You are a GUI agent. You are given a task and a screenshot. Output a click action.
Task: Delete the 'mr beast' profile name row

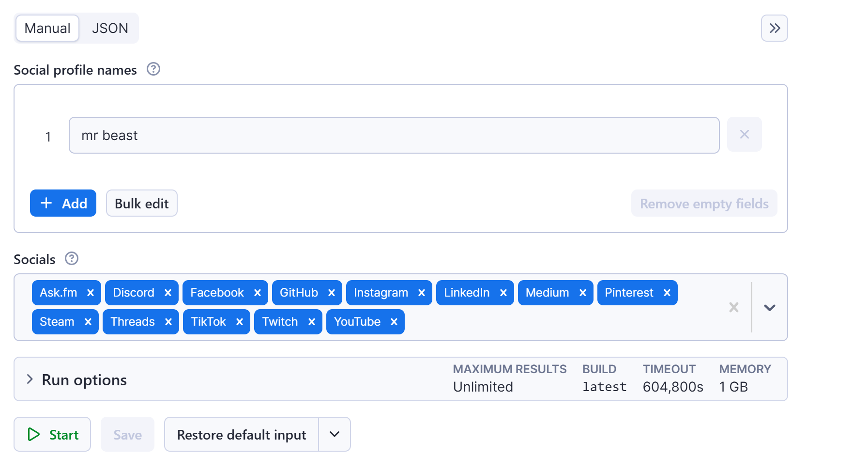point(744,135)
